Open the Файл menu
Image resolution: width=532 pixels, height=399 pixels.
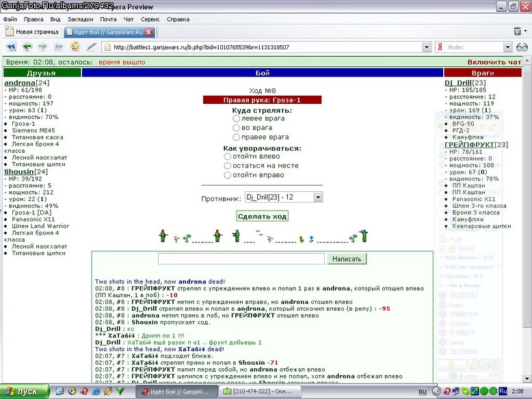coord(10,19)
